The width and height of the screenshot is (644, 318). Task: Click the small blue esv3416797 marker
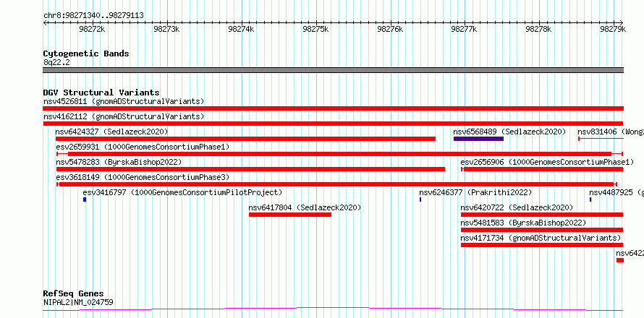pos(85,199)
